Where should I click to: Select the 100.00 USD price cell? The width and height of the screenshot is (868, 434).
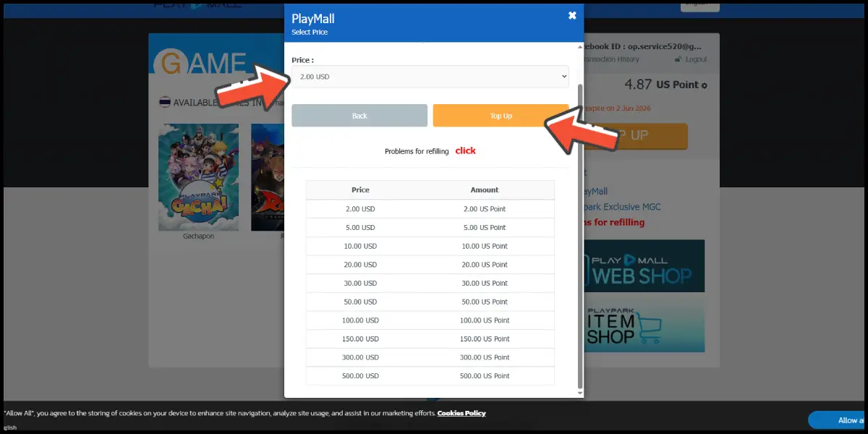[x=360, y=320]
